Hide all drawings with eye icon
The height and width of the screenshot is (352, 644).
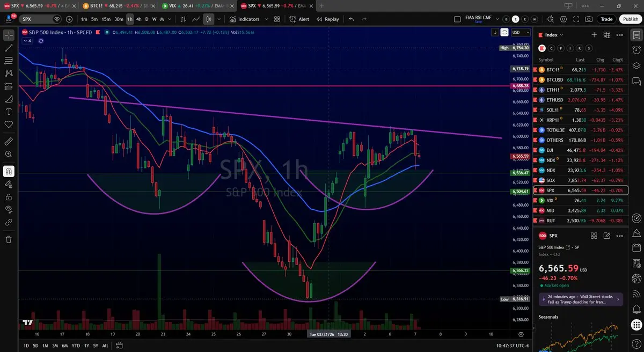[9, 209]
